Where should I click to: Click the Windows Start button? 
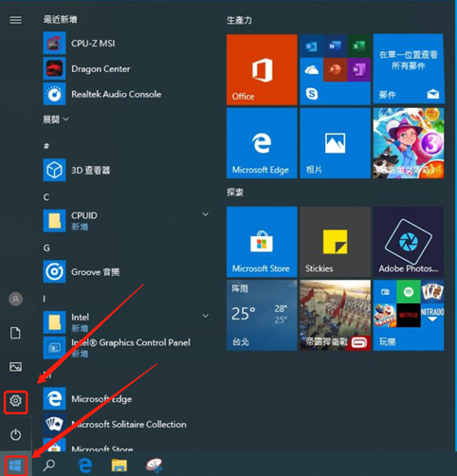coord(15,466)
